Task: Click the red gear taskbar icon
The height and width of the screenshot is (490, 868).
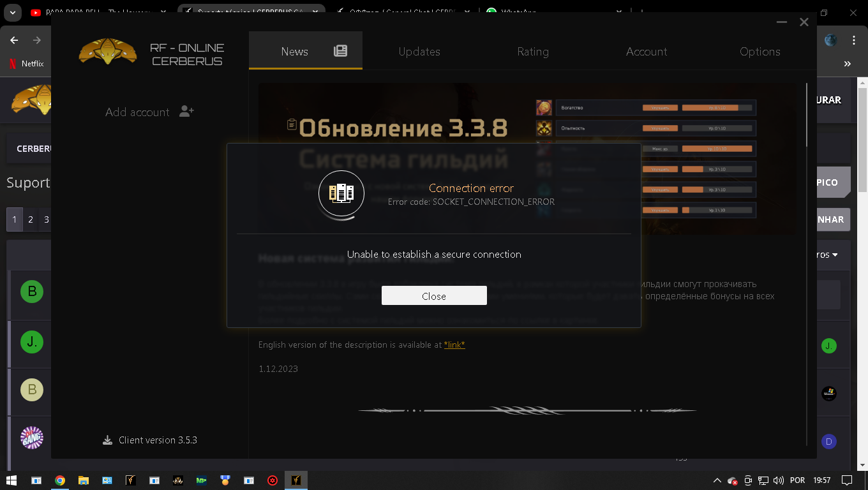Action: click(x=273, y=480)
